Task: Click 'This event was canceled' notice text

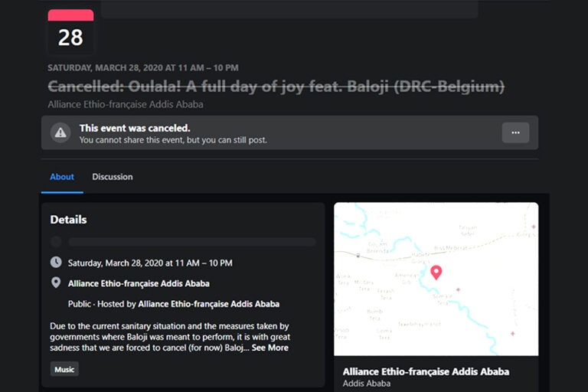Action: coord(135,128)
